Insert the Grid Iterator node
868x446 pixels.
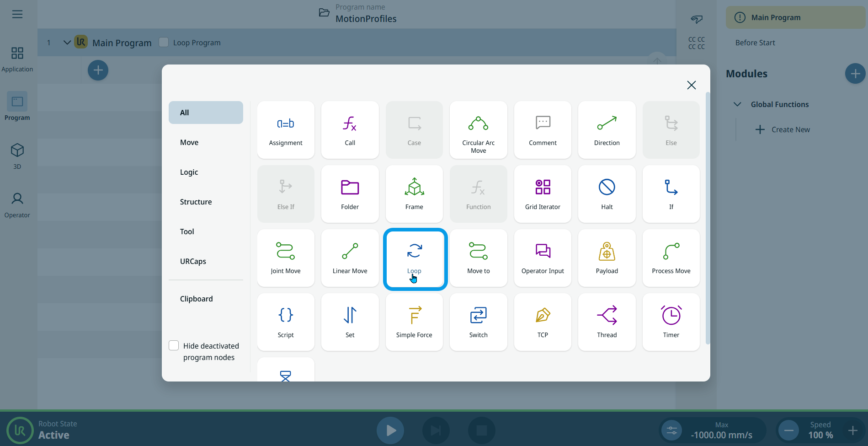[543, 194]
